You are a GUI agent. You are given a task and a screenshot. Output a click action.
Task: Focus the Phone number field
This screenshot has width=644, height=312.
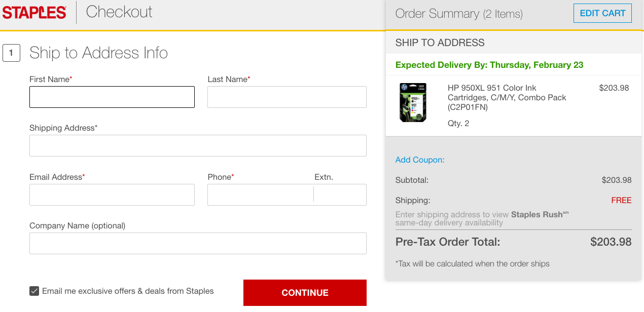[260, 195]
